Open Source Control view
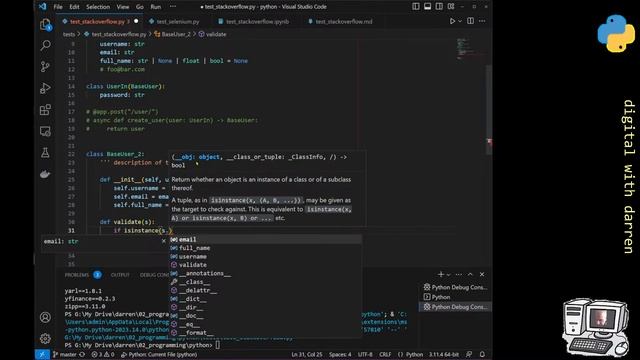 tap(45, 67)
